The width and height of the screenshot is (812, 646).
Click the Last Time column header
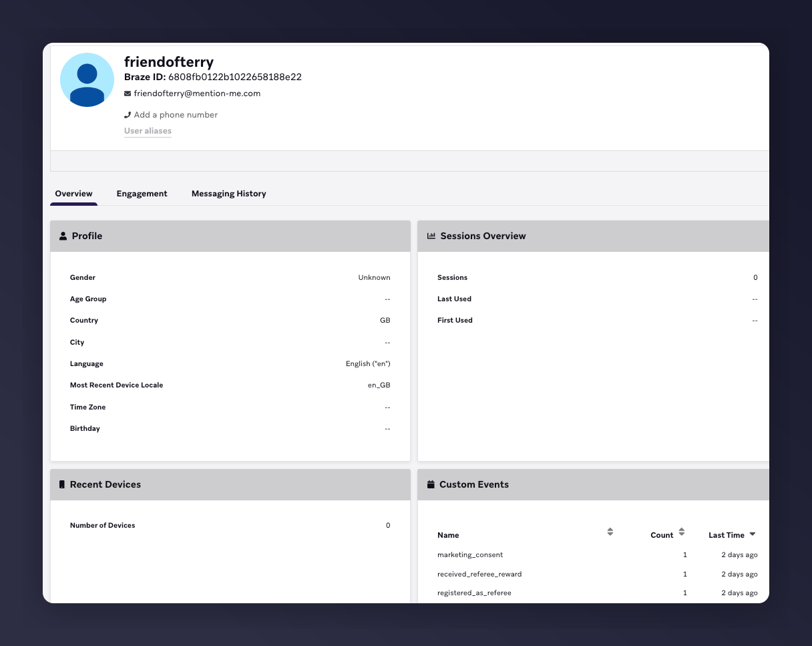pos(727,535)
